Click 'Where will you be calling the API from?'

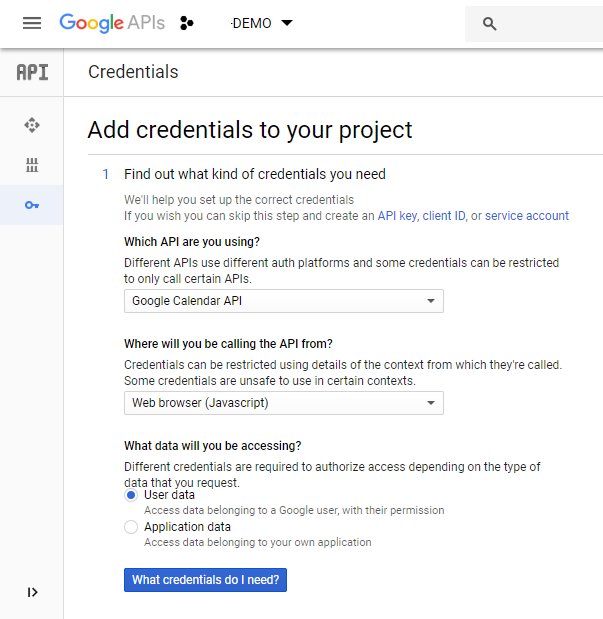pyautogui.click(x=228, y=344)
